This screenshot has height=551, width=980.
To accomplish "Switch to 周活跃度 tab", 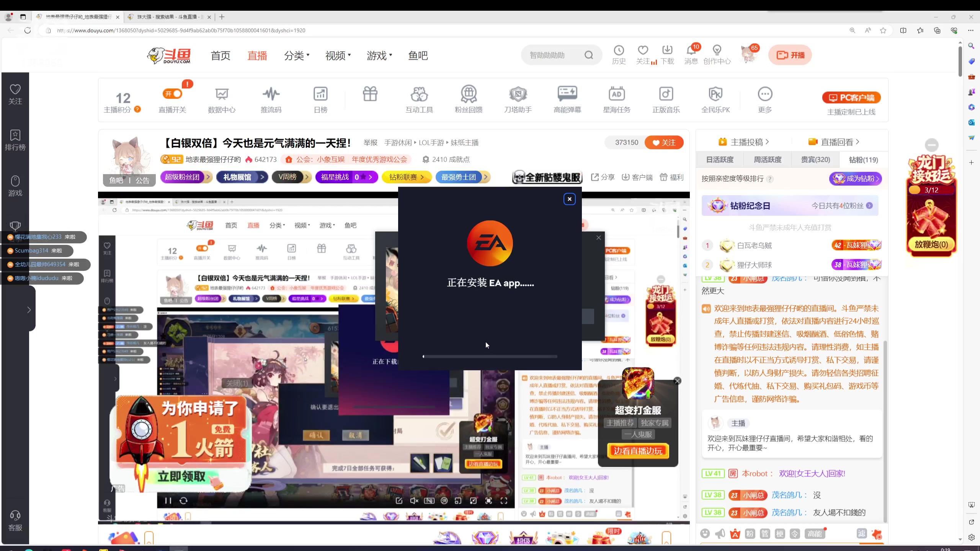I will tap(768, 160).
